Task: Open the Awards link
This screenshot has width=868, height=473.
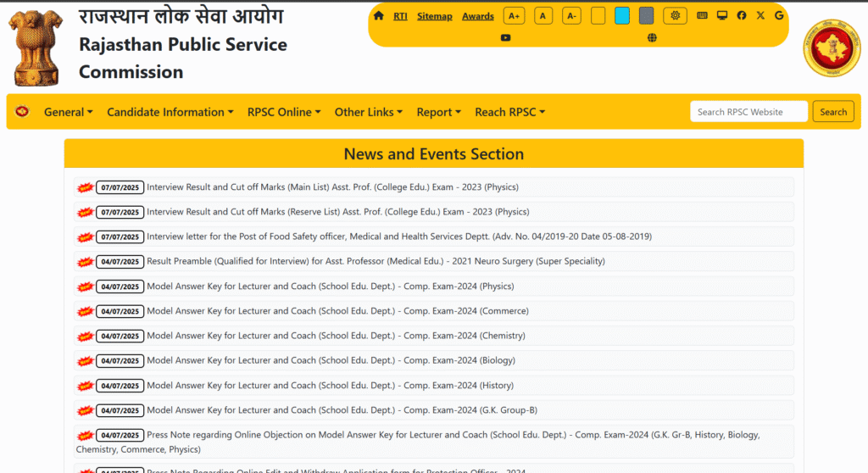Action: (478, 16)
